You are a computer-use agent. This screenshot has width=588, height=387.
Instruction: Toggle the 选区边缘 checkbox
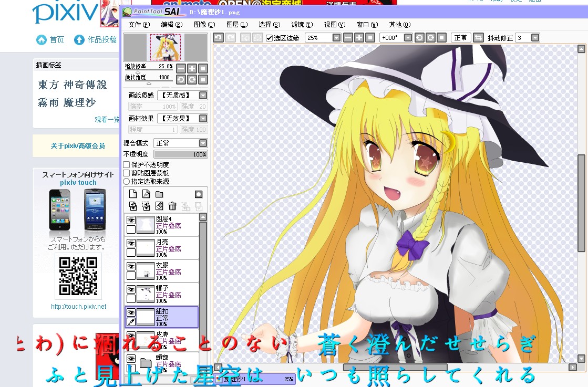pos(269,38)
